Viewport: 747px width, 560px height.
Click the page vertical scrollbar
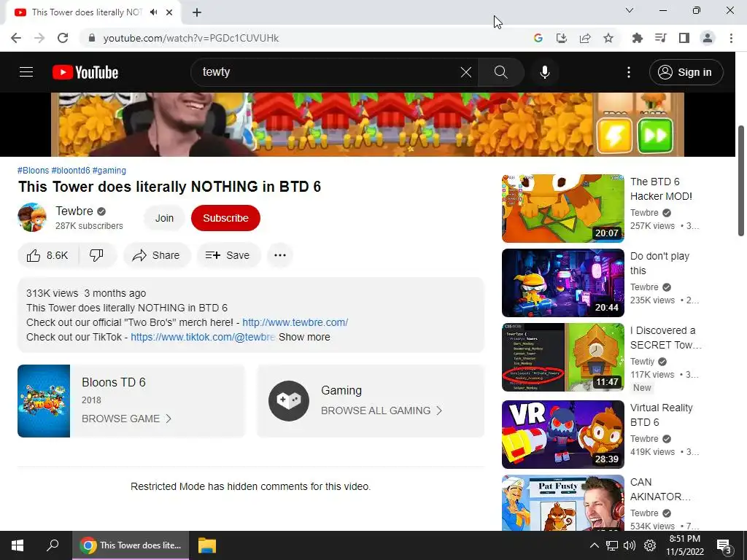pyautogui.click(x=741, y=181)
